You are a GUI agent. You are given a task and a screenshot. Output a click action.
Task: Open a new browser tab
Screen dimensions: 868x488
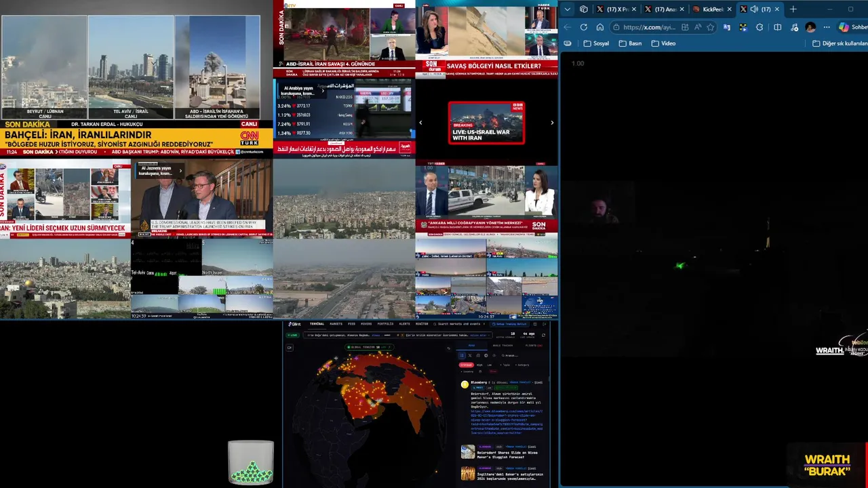coord(793,9)
